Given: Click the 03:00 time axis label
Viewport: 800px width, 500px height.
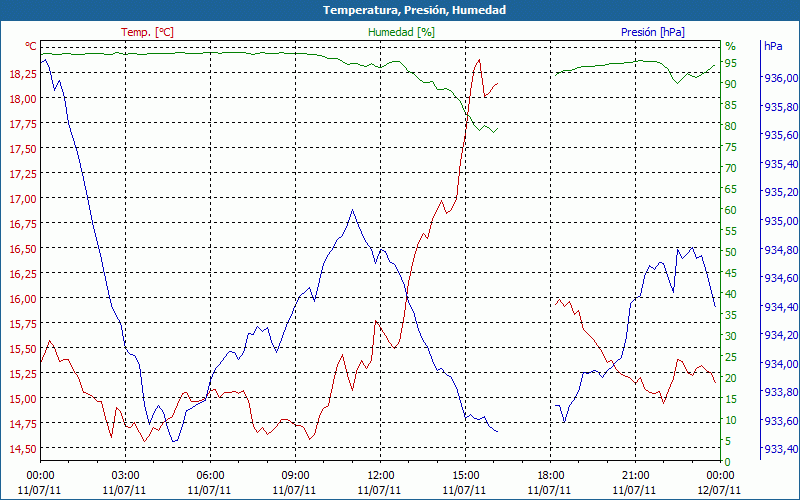Looking at the screenshot, I should 125,476.
